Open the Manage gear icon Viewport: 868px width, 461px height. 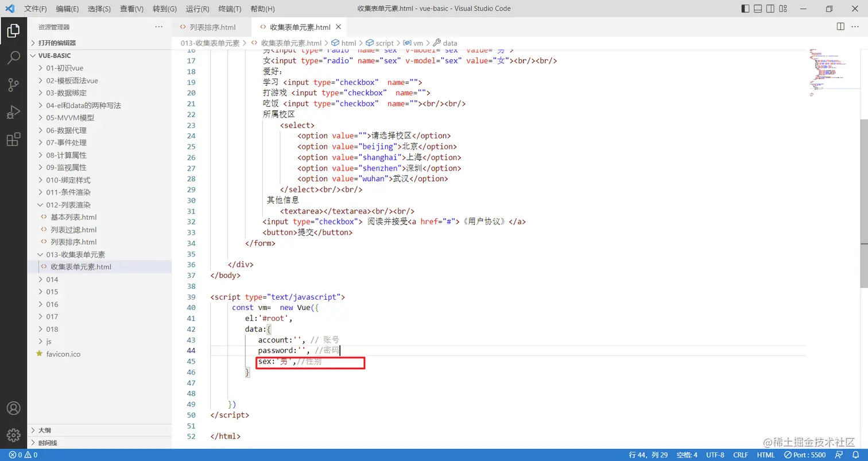13,435
